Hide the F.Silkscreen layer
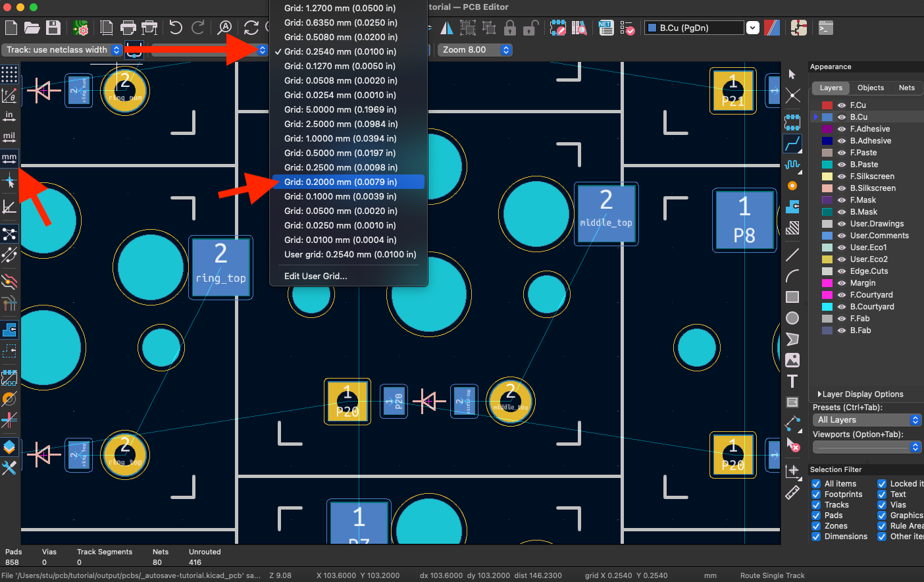924x582 pixels. 843,176
